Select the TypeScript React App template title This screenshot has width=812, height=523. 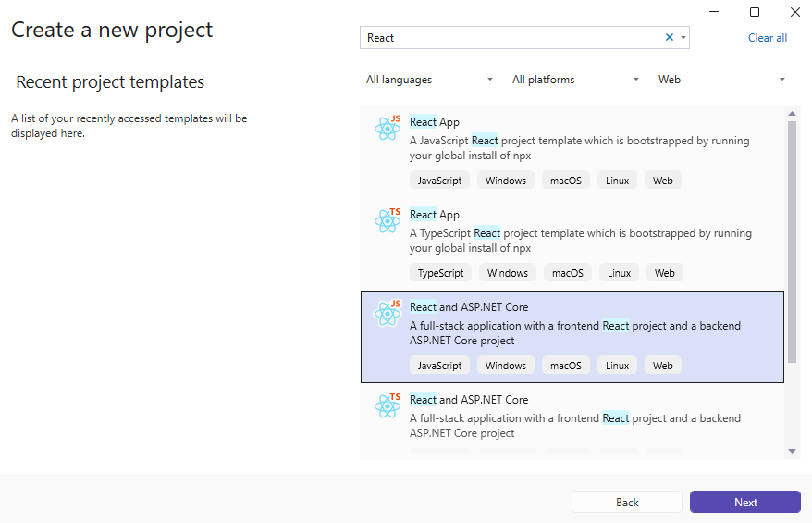435,215
